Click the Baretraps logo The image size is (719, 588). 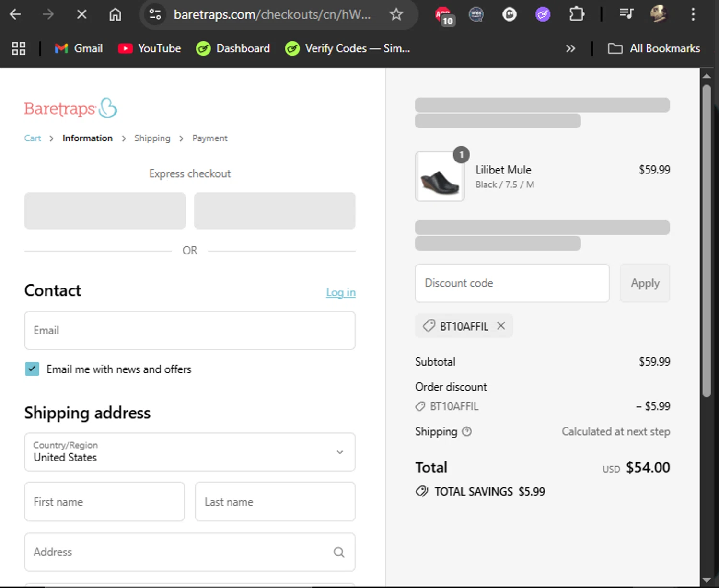[70, 108]
